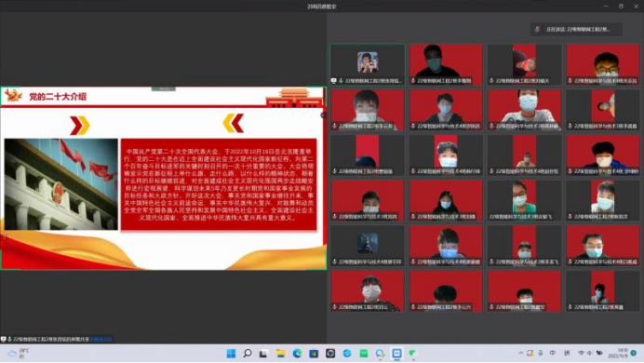
Task: Launch File Explorer from the taskbar
Action: click(280, 354)
